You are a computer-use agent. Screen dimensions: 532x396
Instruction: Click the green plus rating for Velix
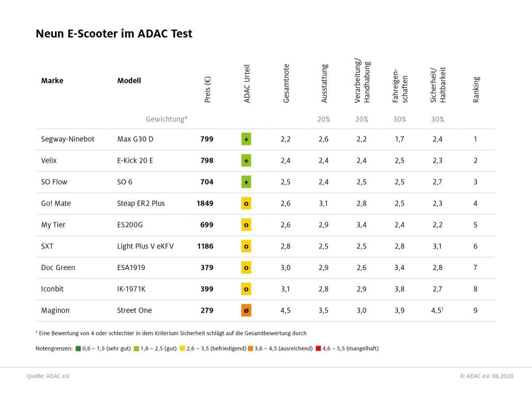click(x=246, y=160)
